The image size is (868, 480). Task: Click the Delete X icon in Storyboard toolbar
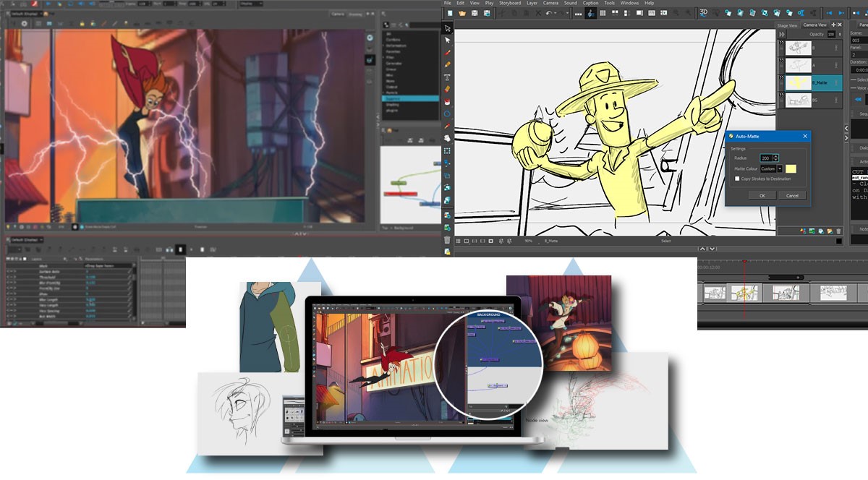tap(539, 13)
